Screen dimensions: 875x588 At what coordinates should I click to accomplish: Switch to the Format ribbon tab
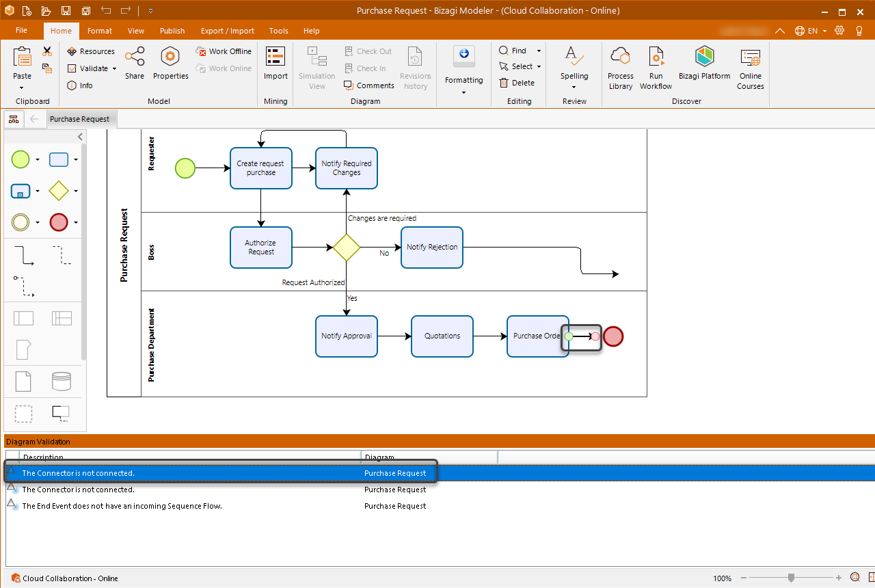pyautogui.click(x=100, y=31)
